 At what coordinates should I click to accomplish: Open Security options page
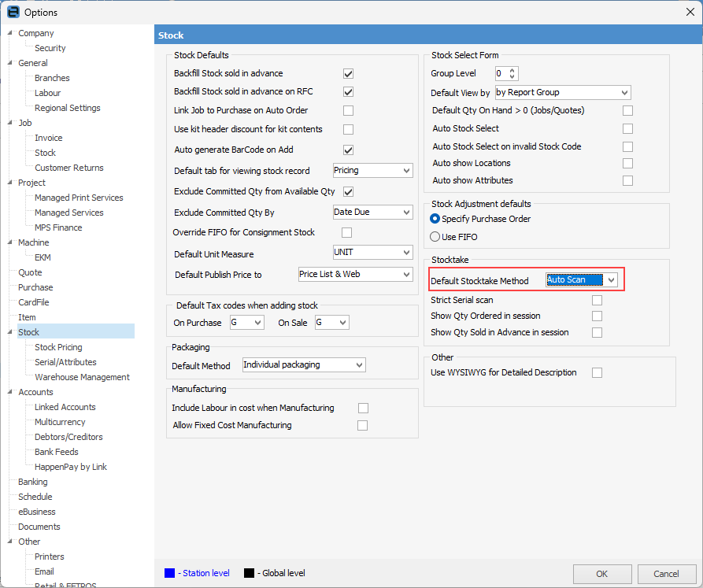50,48
